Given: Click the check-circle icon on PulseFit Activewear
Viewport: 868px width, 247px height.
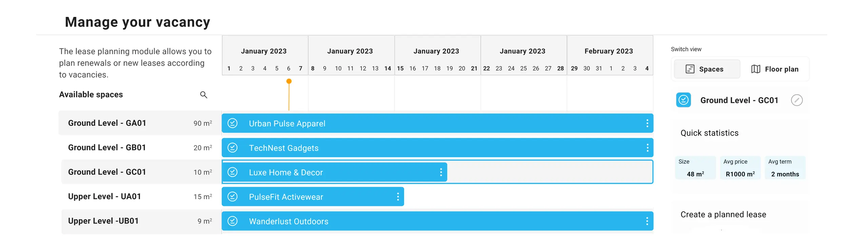Looking at the screenshot, I should tap(232, 197).
